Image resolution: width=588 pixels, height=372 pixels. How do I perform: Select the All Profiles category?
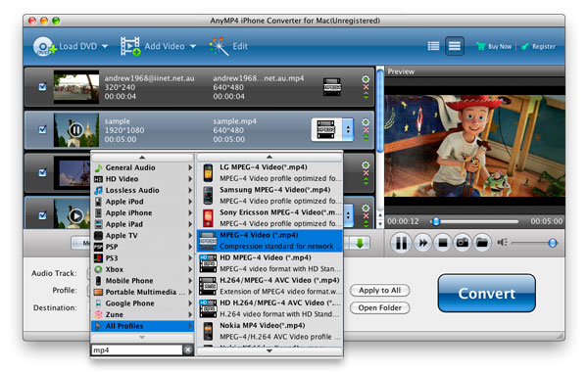pos(142,326)
